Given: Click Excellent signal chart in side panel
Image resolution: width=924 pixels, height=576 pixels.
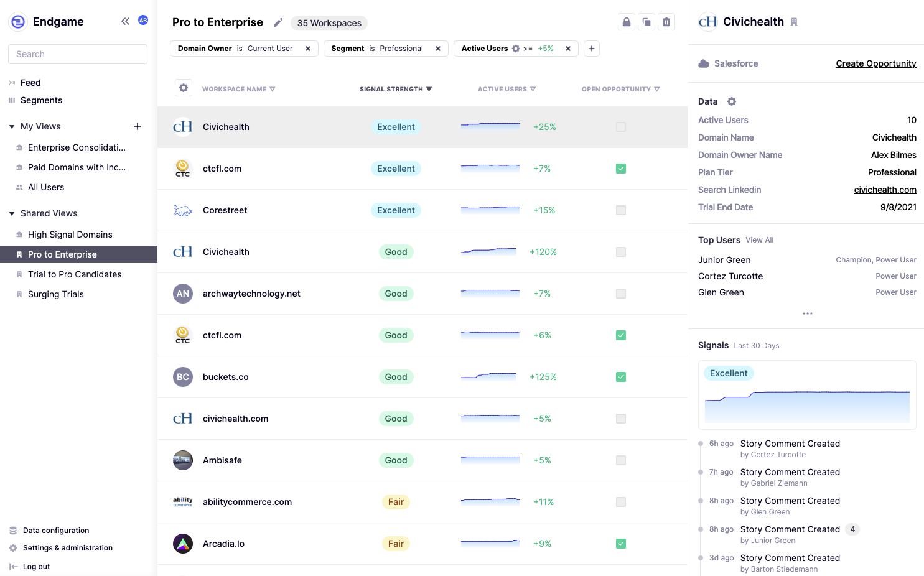Looking at the screenshot, I should [x=807, y=395].
